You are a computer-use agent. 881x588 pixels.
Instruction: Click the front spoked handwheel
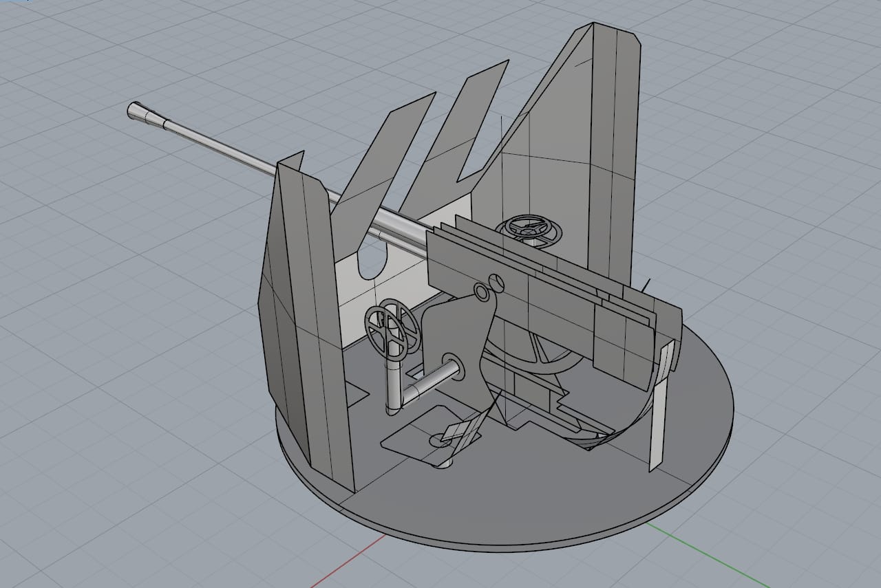[392, 329]
